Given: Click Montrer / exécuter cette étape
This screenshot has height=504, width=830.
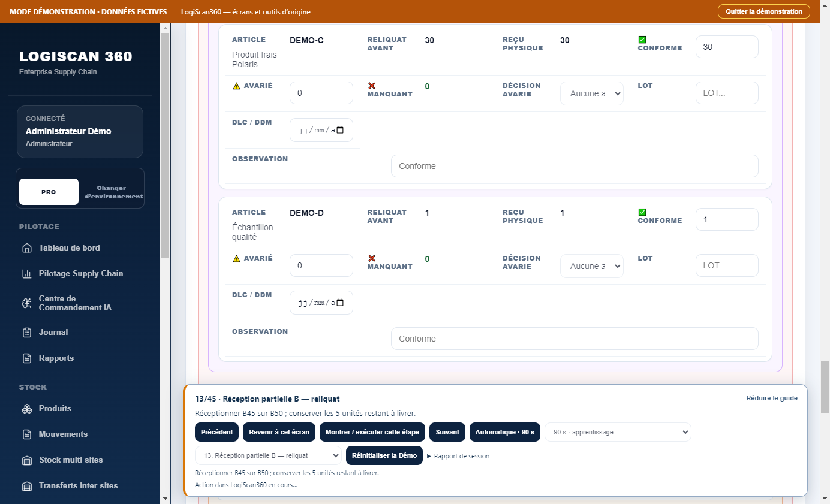Looking at the screenshot, I should point(372,432).
